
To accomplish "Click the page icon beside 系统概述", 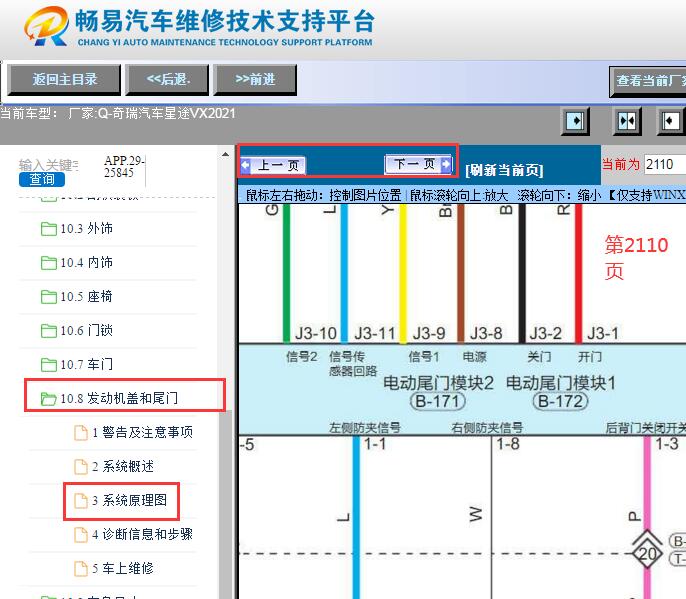I will click(x=80, y=467).
